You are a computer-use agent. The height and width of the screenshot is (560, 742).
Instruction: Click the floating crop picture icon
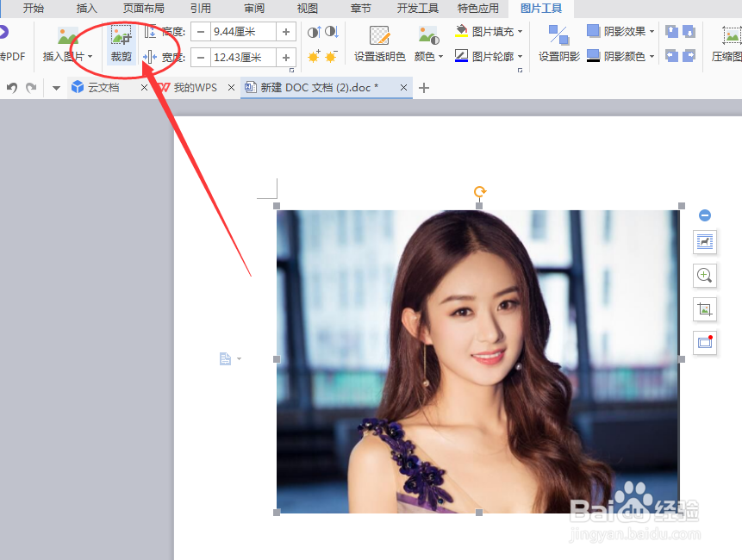(705, 309)
